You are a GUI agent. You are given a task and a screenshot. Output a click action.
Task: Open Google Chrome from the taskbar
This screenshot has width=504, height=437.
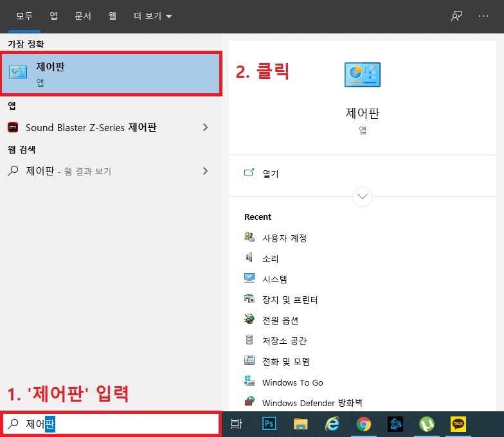coord(364,424)
